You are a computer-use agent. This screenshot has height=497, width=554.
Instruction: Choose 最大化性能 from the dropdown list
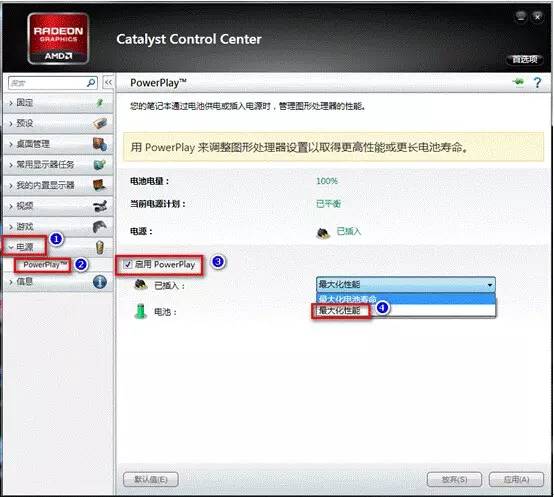pos(406,310)
